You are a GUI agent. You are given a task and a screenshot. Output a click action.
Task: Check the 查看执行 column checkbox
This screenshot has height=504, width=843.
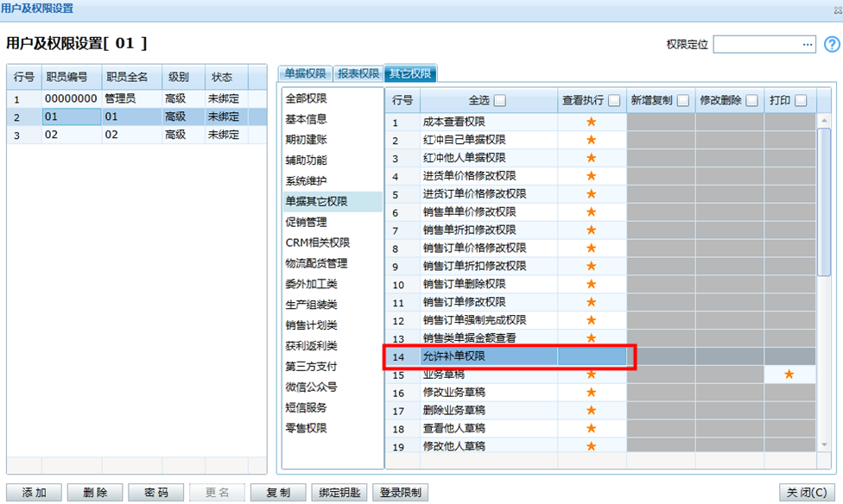614,100
